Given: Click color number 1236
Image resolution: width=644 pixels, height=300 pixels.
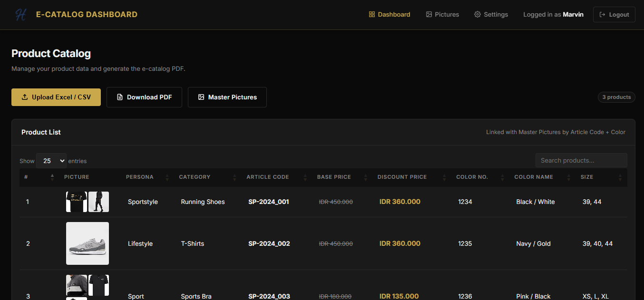Looking at the screenshot, I should 465,296.
